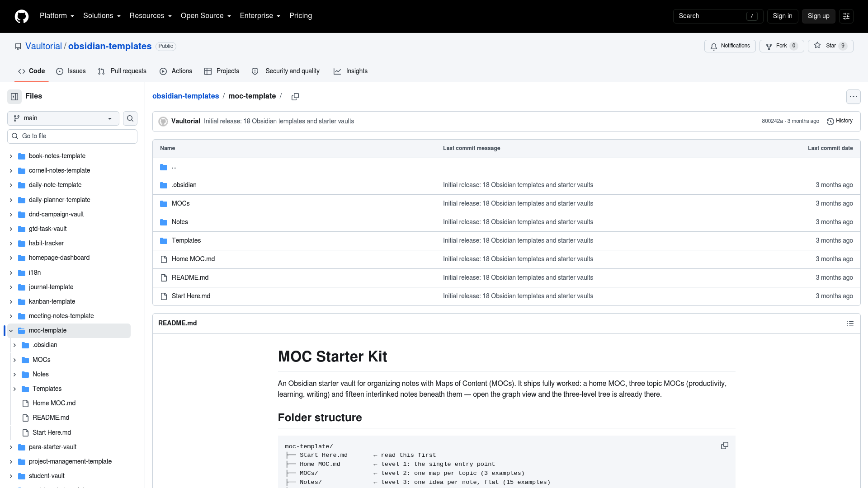
Task: Expand the Solutions navigation menu
Action: click(x=102, y=16)
